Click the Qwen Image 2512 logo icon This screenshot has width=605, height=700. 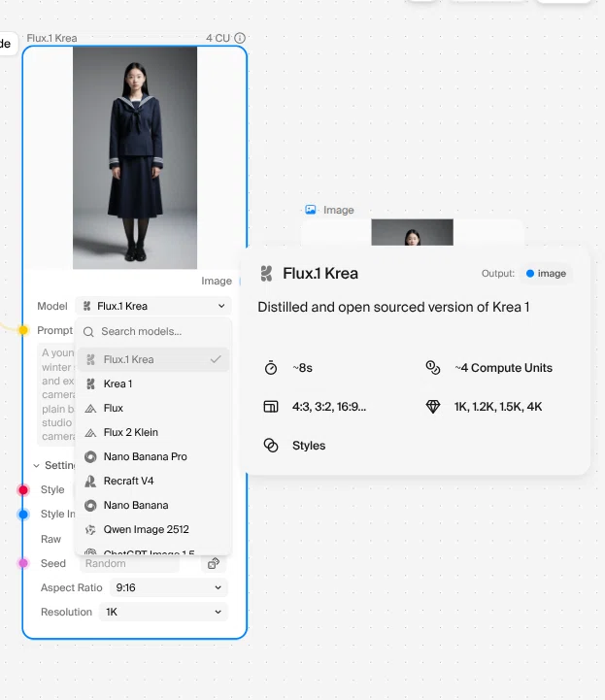(x=90, y=529)
